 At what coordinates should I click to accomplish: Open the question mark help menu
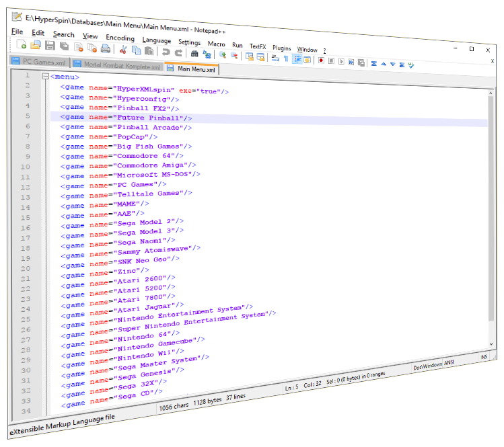click(x=324, y=50)
